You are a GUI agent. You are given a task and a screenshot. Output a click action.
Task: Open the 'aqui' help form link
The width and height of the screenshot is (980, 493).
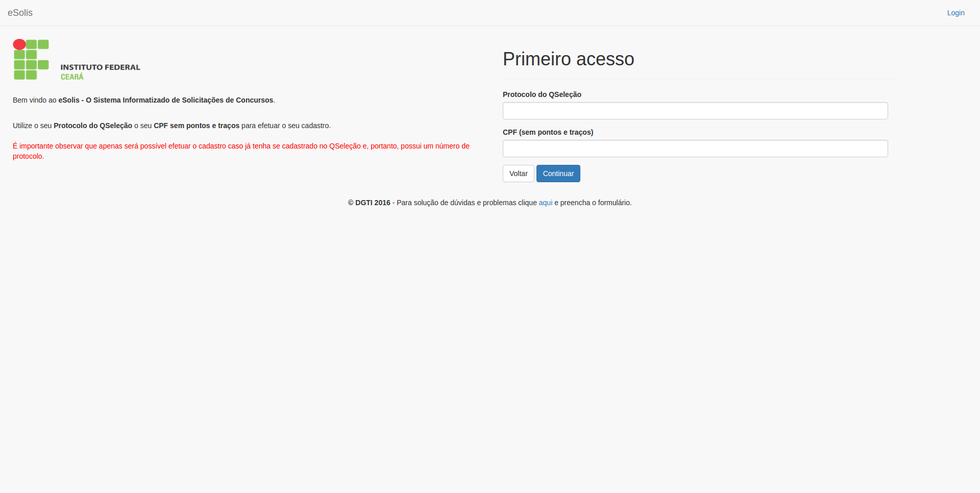tap(546, 203)
